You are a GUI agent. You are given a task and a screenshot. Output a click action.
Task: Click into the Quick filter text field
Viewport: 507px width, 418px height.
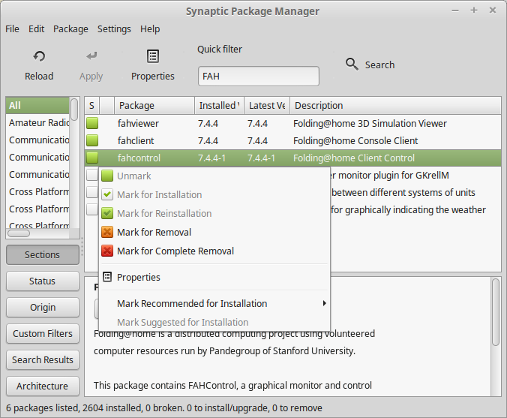coord(259,76)
